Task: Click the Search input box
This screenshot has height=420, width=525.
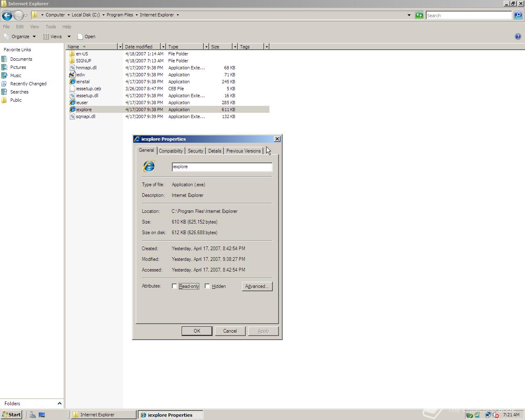Action: click(469, 15)
